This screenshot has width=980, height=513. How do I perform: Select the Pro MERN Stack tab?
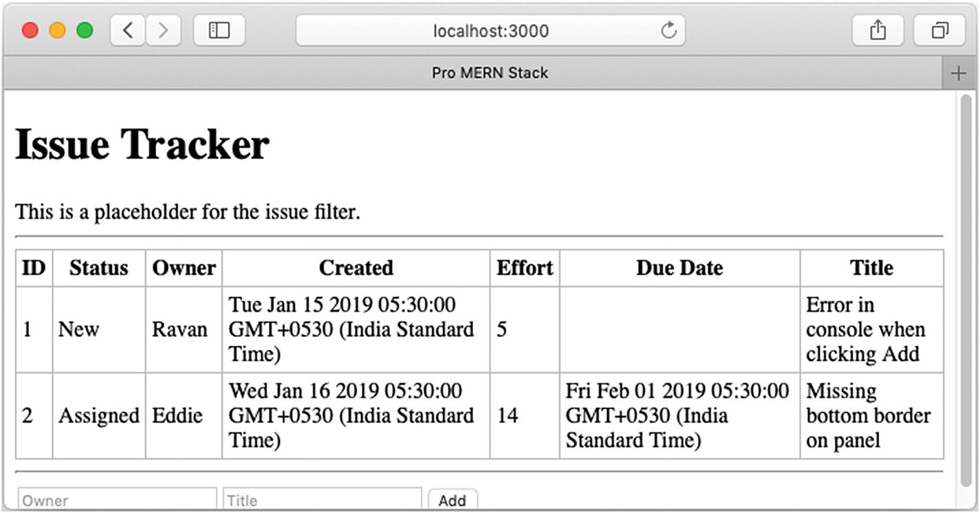(x=490, y=73)
